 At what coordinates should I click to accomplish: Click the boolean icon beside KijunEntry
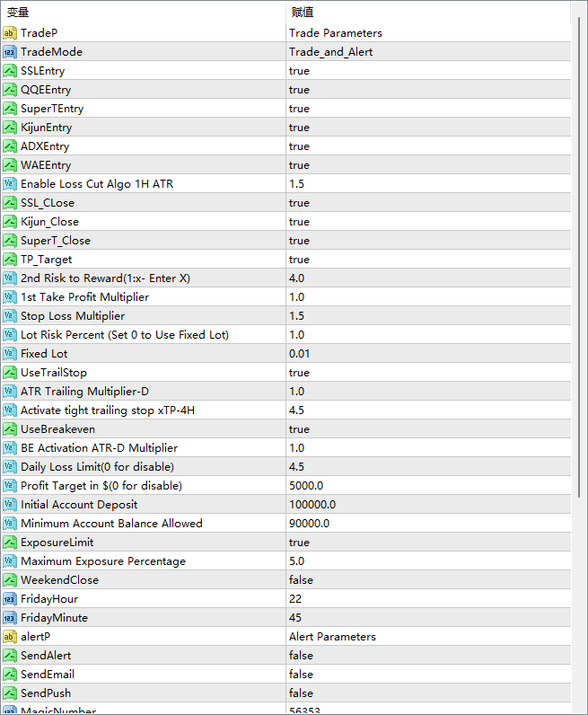point(10,128)
